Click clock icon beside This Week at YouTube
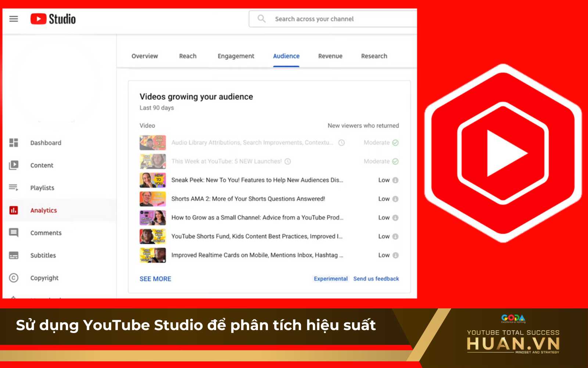Screen dimensions: 588x368 coord(288,162)
